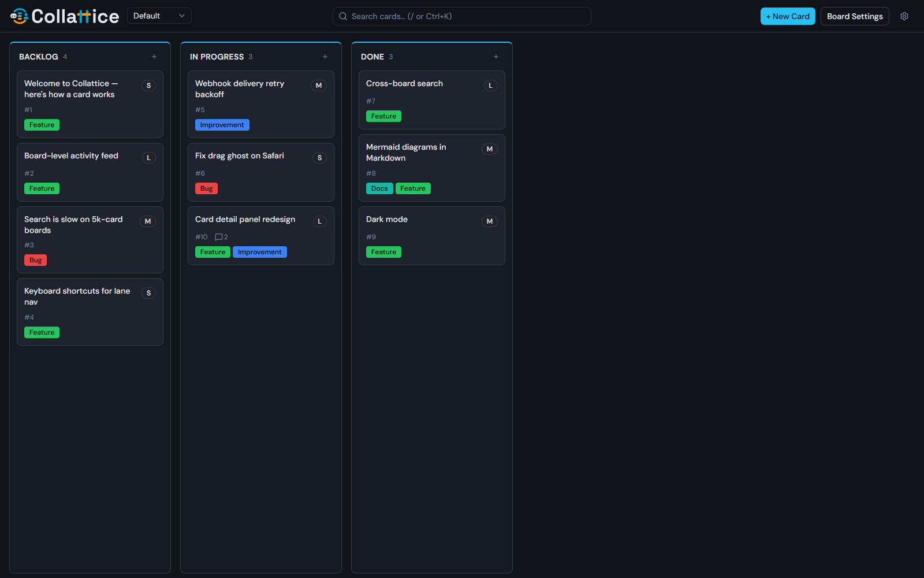The height and width of the screenshot is (578, 924).
Task: Click the S size badge on Fix drag ghost card
Action: [x=319, y=158]
